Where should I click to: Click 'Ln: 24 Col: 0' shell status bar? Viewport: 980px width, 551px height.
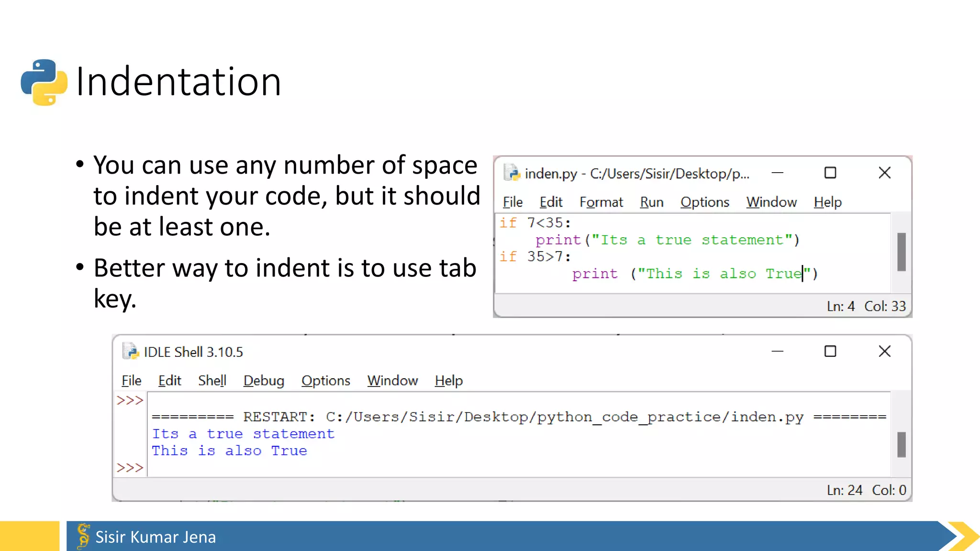point(866,490)
